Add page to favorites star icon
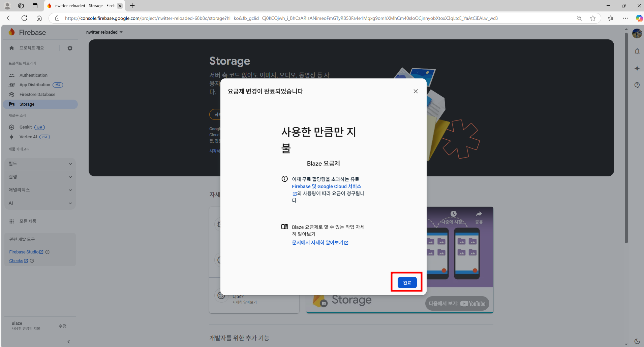The width and height of the screenshot is (644, 347). pos(593,18)
